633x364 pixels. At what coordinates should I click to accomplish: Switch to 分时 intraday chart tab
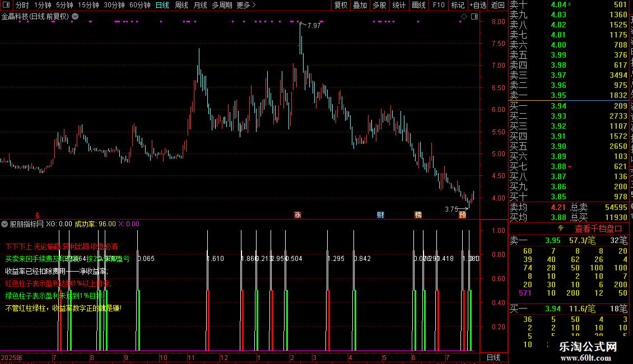[22, 5]
